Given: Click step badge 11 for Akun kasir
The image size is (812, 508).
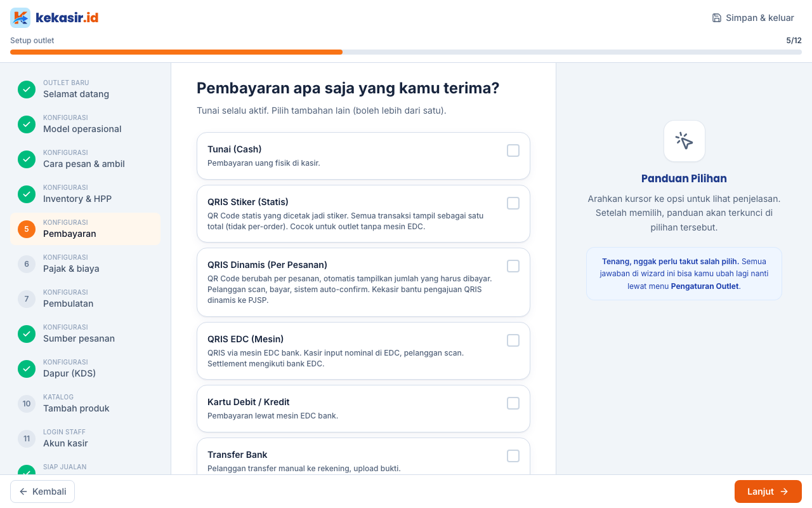Looking at the screenshot, I should tap(27, 439).
